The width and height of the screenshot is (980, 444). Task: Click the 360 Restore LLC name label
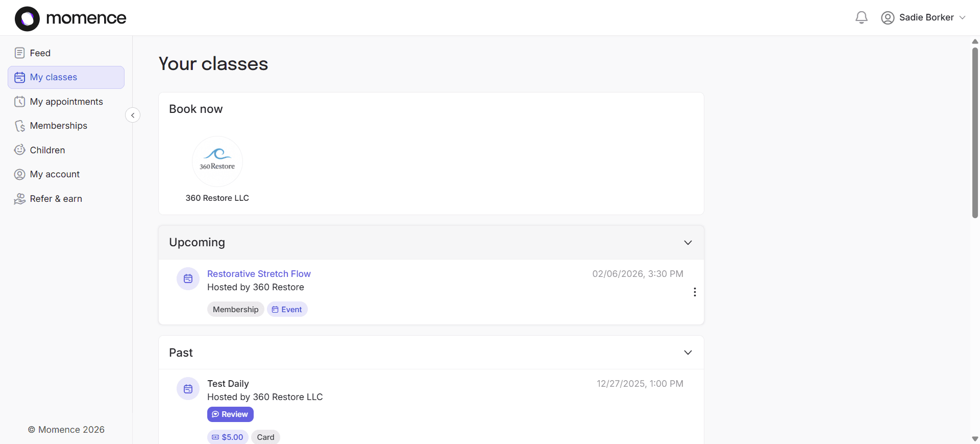[x=217, y=198]
